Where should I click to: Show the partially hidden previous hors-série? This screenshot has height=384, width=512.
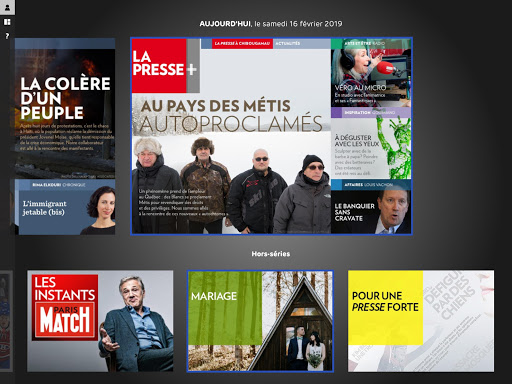click(x=6, y=321)
